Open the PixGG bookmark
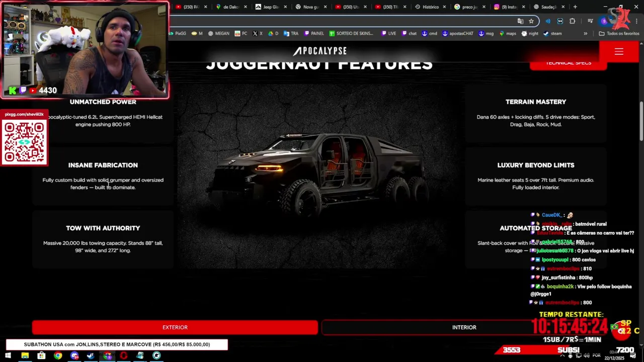 (x=178, y=34)
